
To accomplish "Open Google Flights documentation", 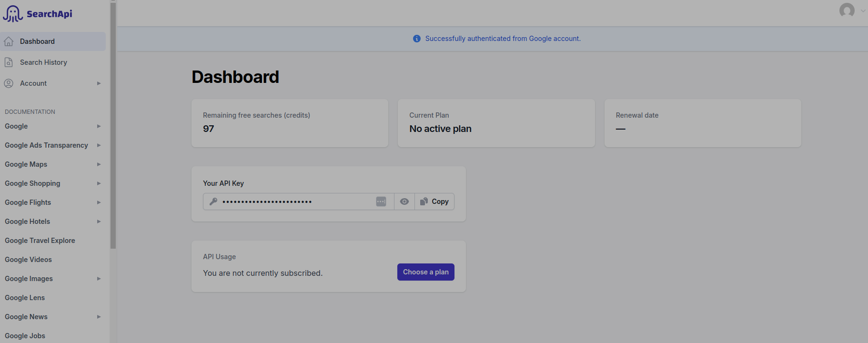I will pyautogui.click(x=28, y=202).
